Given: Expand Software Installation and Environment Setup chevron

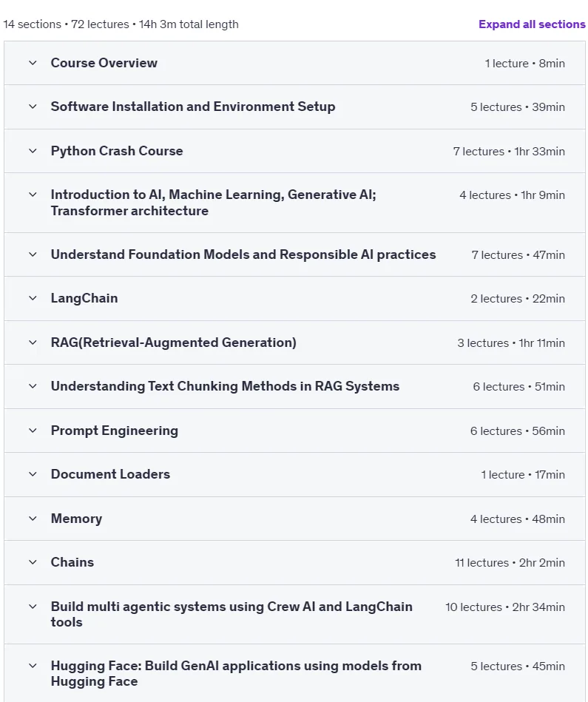Looking at the screenshot, I should (33, 107).
